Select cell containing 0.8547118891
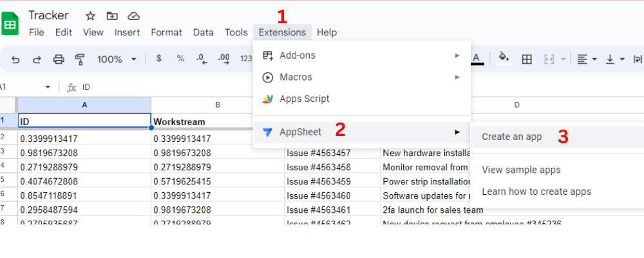The image size is (644, 258). coord(84,195)
